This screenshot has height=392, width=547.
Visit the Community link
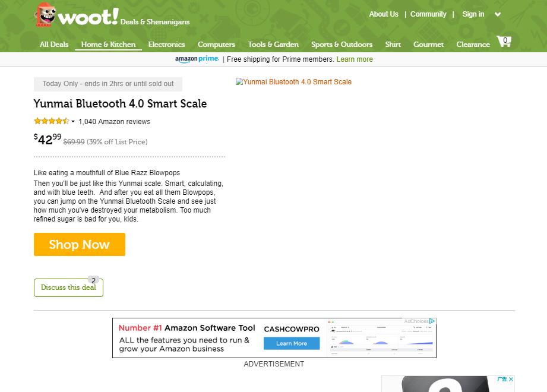coord(428,14)
